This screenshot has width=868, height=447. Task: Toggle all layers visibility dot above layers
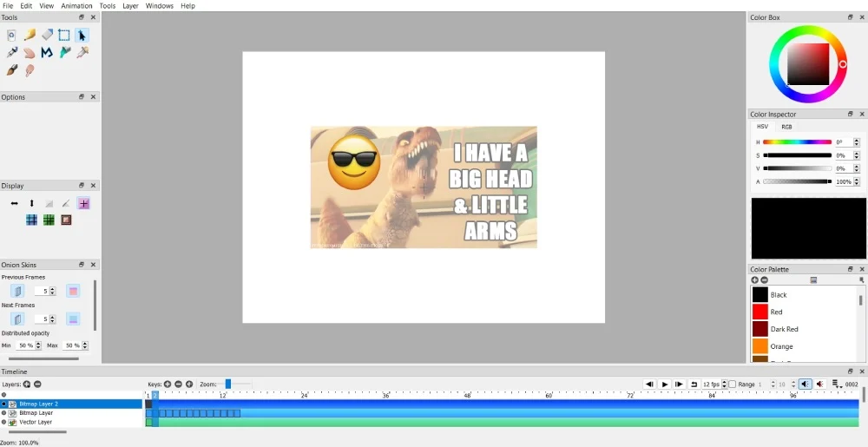(3, 394)
